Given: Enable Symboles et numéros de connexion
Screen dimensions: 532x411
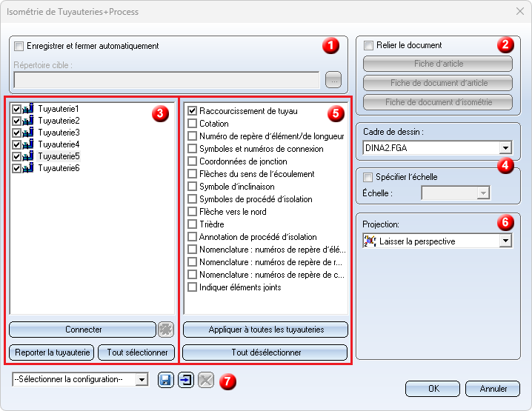Looking at the screenshot, I should coord(193,149).
